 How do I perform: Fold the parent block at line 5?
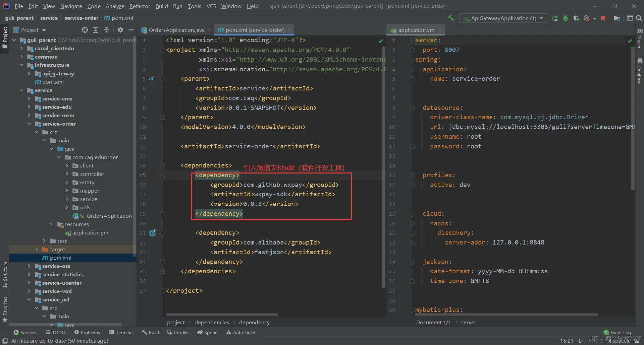click(163, 79)
